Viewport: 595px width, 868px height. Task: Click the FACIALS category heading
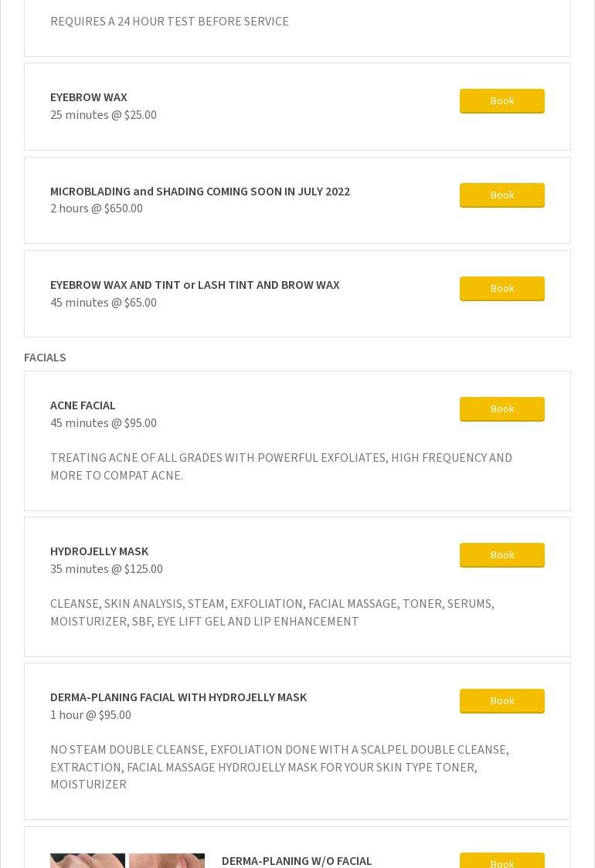[45, 358]
